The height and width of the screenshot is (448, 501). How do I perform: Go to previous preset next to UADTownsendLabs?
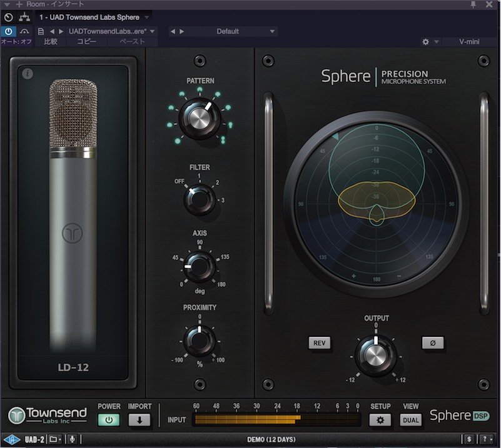point(52,31)
